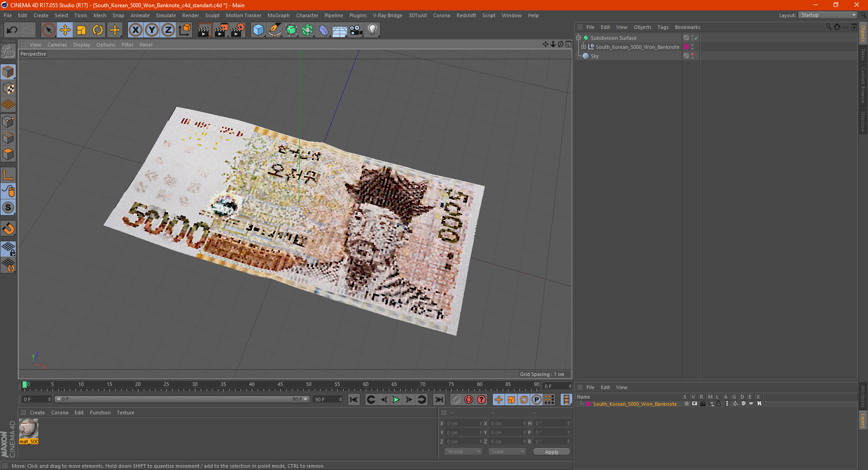Click the Apply button
The width and height of the screenshot is (868, 470).
[552, 452]
